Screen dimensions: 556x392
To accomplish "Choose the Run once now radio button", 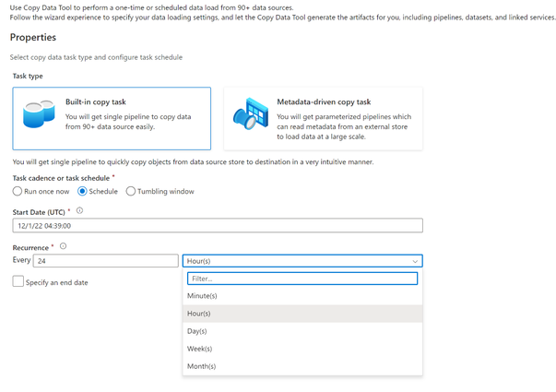I will click(x=18, y=191).
